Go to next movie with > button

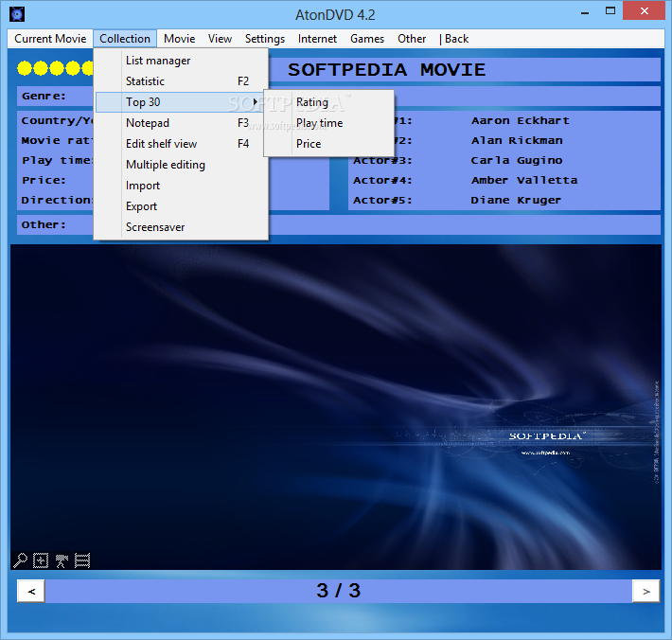tap(646, 592)
